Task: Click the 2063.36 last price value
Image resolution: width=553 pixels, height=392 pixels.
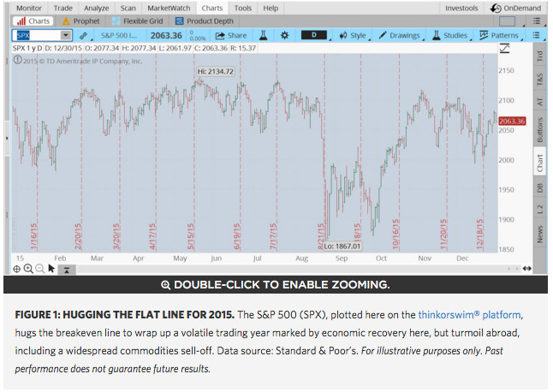Action: coord(166,36)
